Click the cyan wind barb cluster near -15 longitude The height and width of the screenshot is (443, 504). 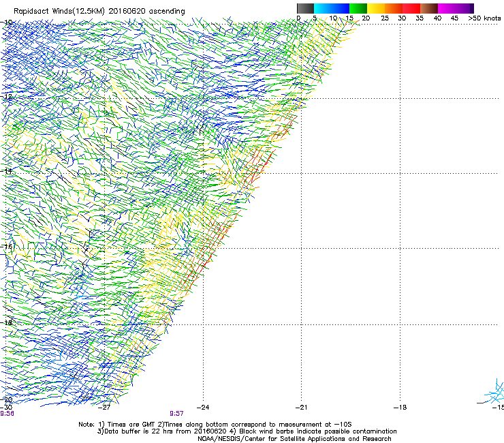pos(494,393)
